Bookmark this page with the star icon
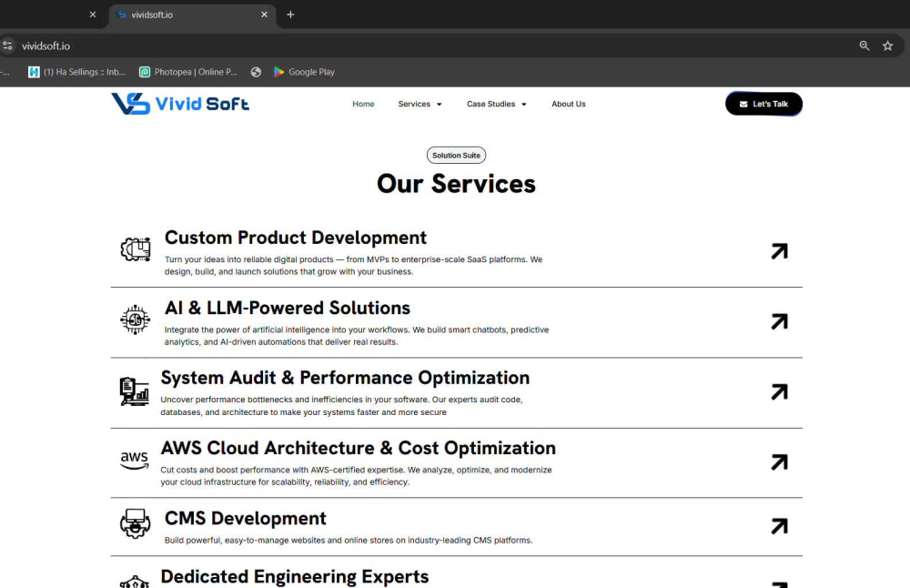Screen dimensions: 910x588 (x=887, y=46)
